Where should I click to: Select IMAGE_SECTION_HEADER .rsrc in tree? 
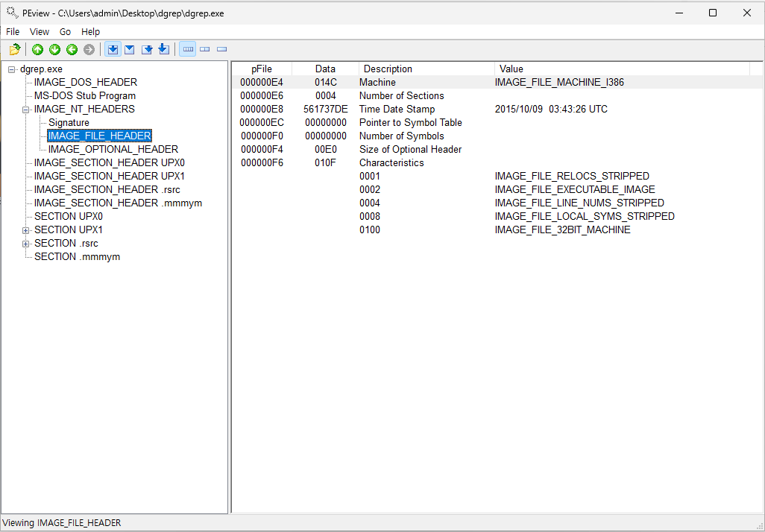tap(107, 190)
